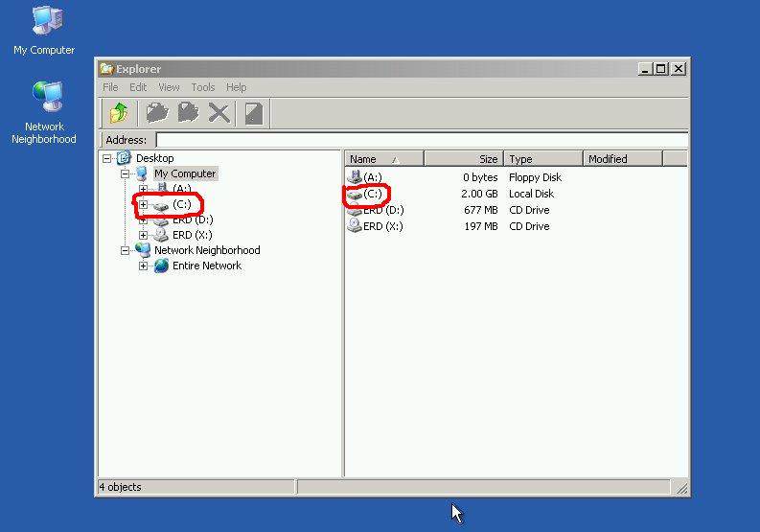Click the Move To folder toolbar icon
Viewport: 760px width, 532px height.
click(157, 113)
